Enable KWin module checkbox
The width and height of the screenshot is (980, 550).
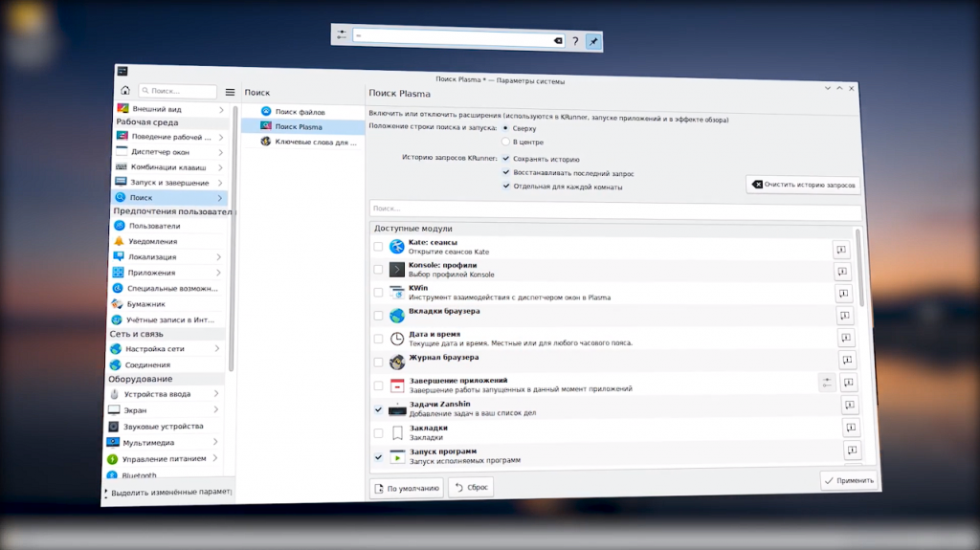click(378, 293)
